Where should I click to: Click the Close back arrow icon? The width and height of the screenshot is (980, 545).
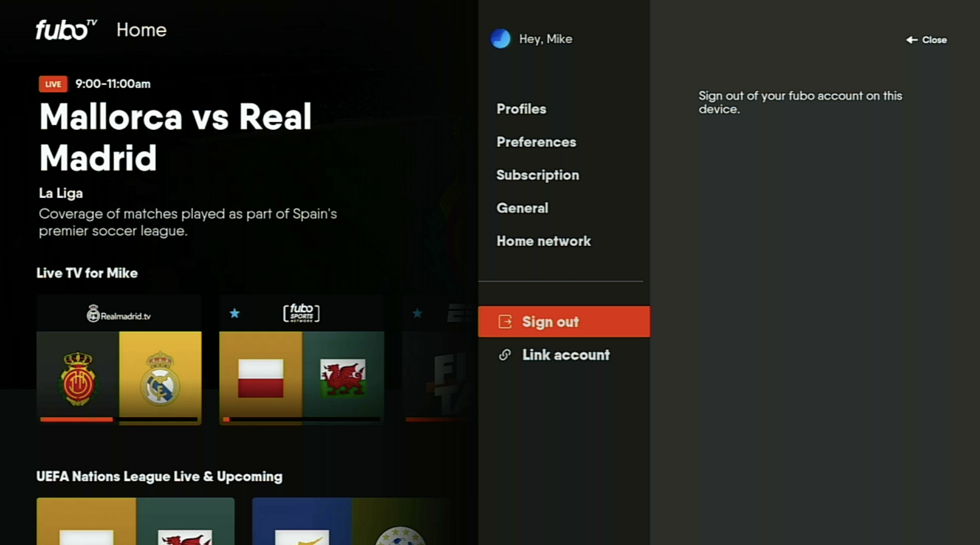point(911,40)
